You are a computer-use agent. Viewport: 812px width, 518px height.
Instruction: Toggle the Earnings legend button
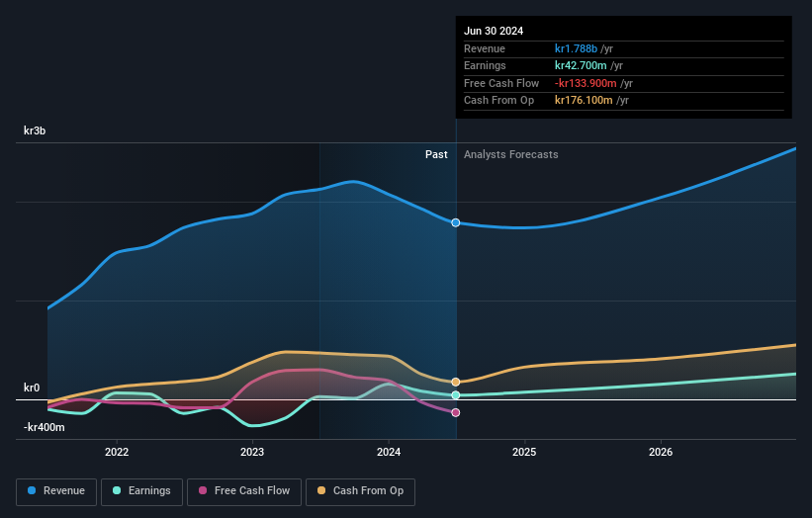tap(141, 491)
